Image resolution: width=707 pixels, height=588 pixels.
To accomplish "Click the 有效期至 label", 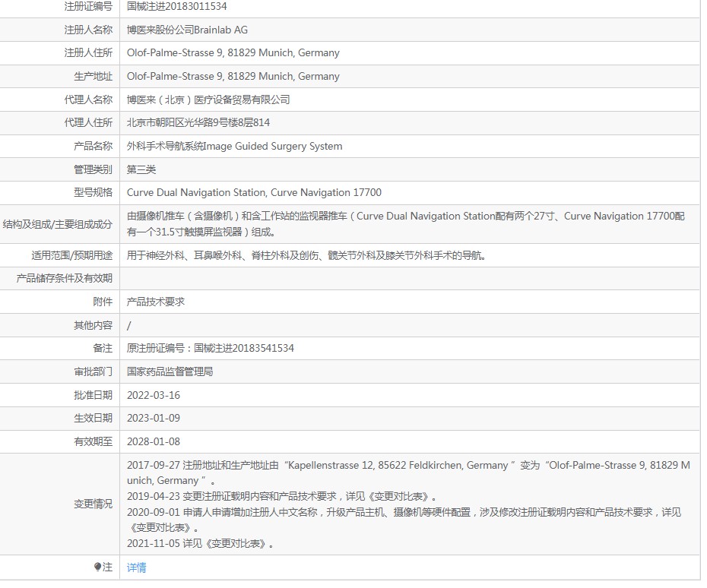I will (x=94, y=441).
